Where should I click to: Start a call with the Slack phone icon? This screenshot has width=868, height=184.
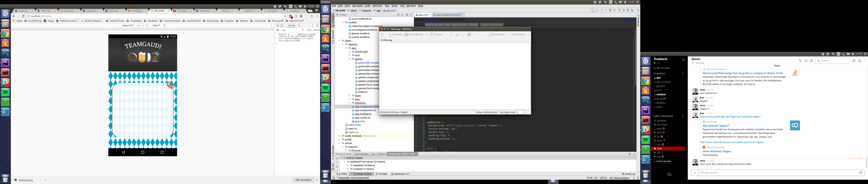pyautogui.click(x=800, y=61)
